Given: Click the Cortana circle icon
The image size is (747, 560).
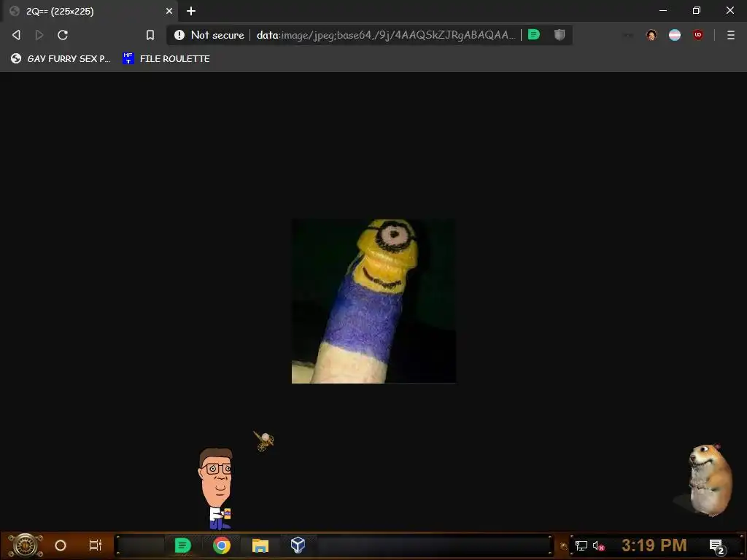Looking at the screenshot, I should click(x=61, y=545).
